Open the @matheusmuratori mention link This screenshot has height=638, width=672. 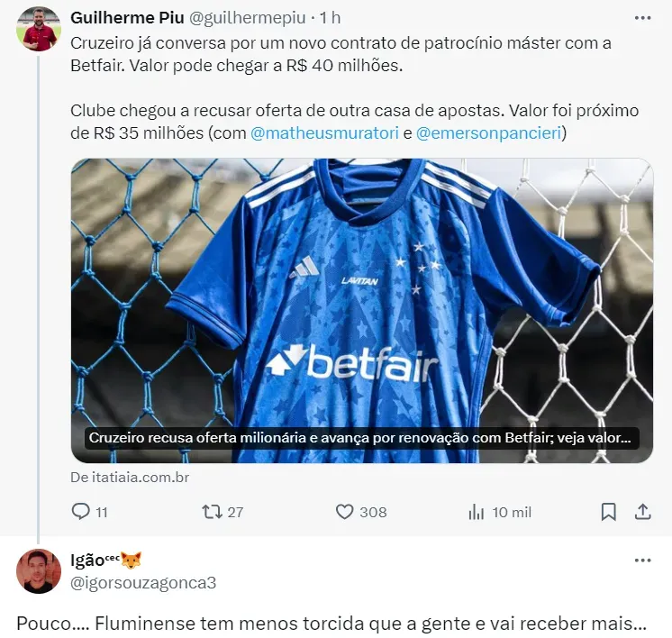324,133
